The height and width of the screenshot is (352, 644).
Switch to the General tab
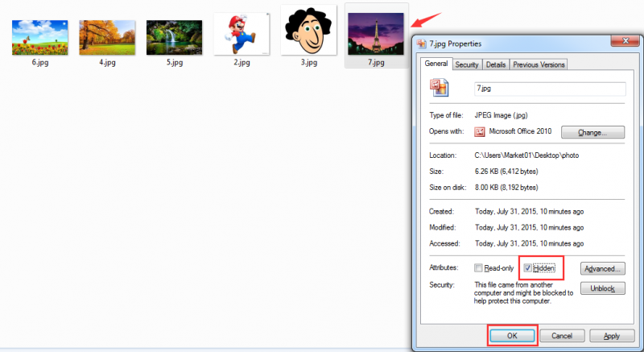pyautogui.click(x=436, y=64)
